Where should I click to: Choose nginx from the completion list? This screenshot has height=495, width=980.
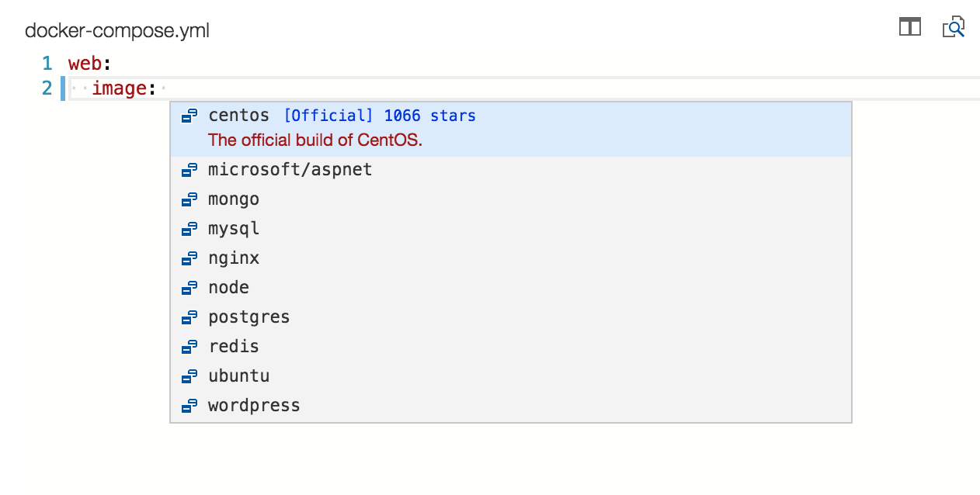pos(233,258)
